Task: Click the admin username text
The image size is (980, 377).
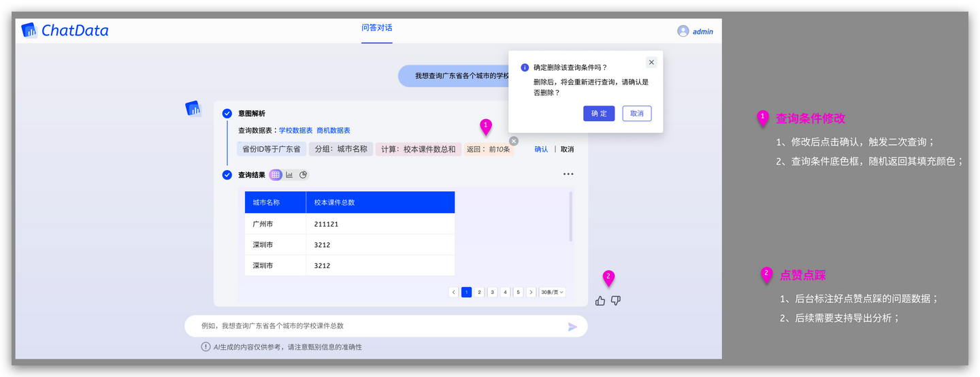Action: coord(703,31)
